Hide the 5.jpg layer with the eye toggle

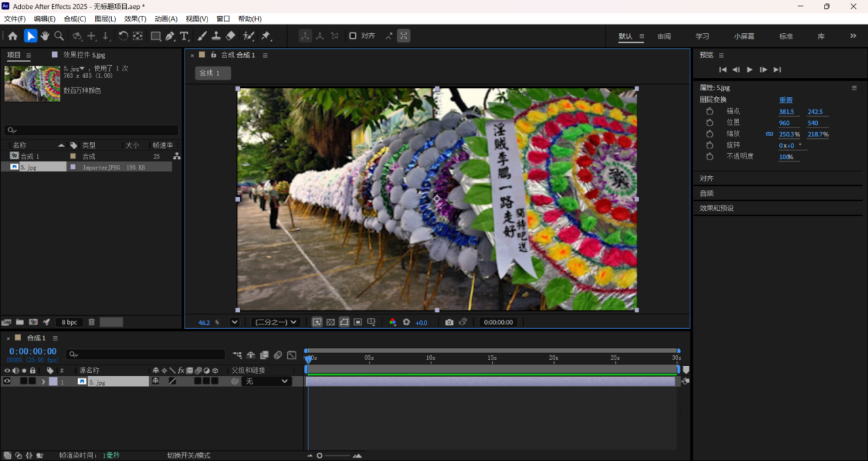[x=7, y=382]
